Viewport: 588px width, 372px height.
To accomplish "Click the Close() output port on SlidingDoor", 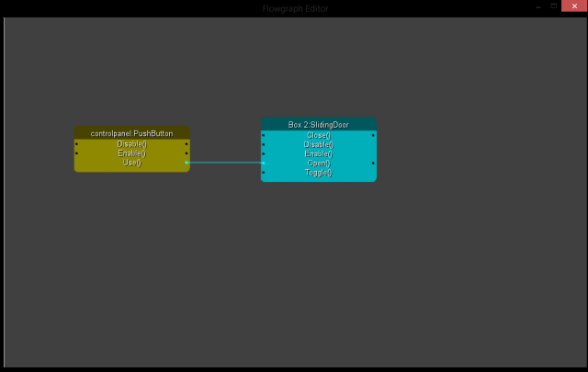I will click(373, 135).
